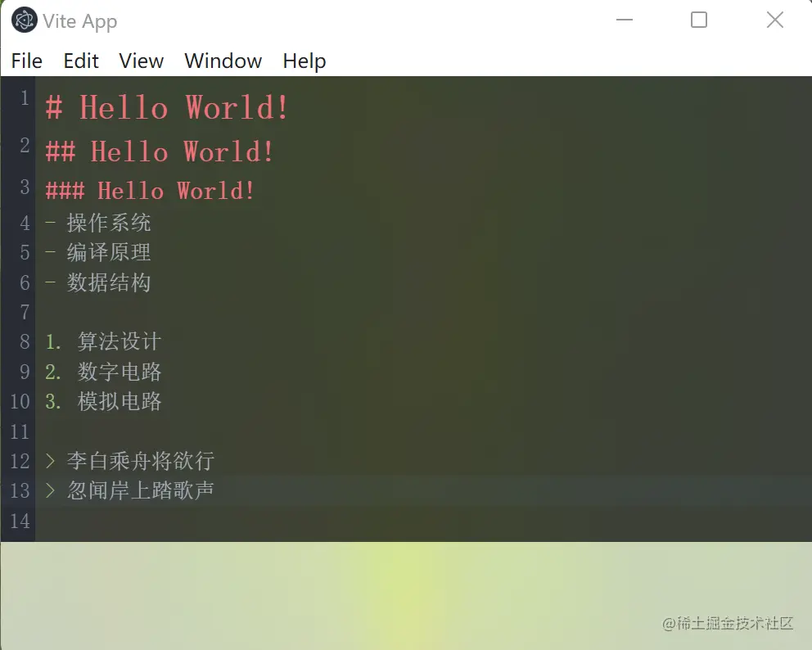Open the File menu

[x=26, y=61]
